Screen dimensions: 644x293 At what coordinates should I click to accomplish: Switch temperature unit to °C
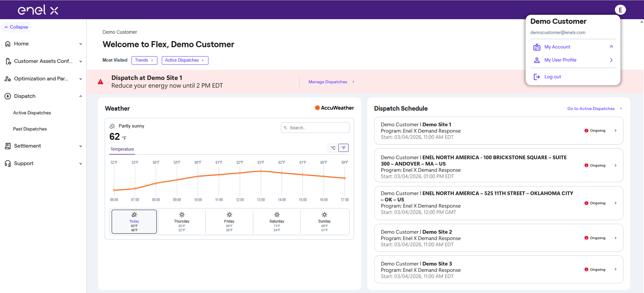333,148
